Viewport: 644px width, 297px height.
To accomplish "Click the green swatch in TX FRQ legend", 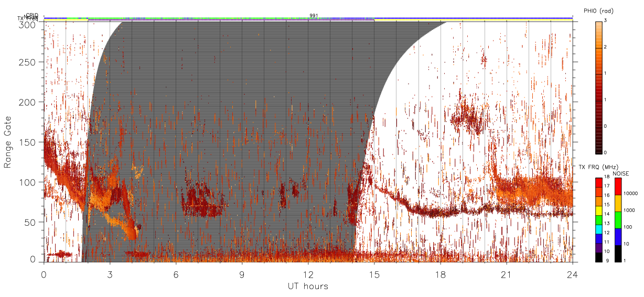I will tap(598, 220).
